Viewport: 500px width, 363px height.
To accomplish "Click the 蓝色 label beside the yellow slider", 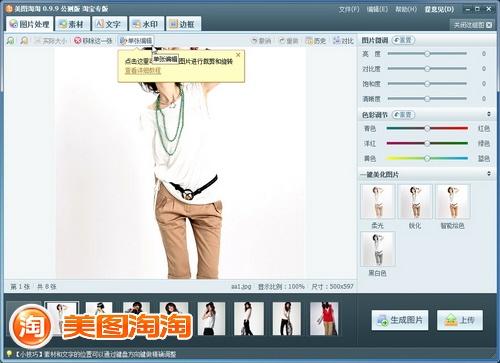I will coord(484,159).
